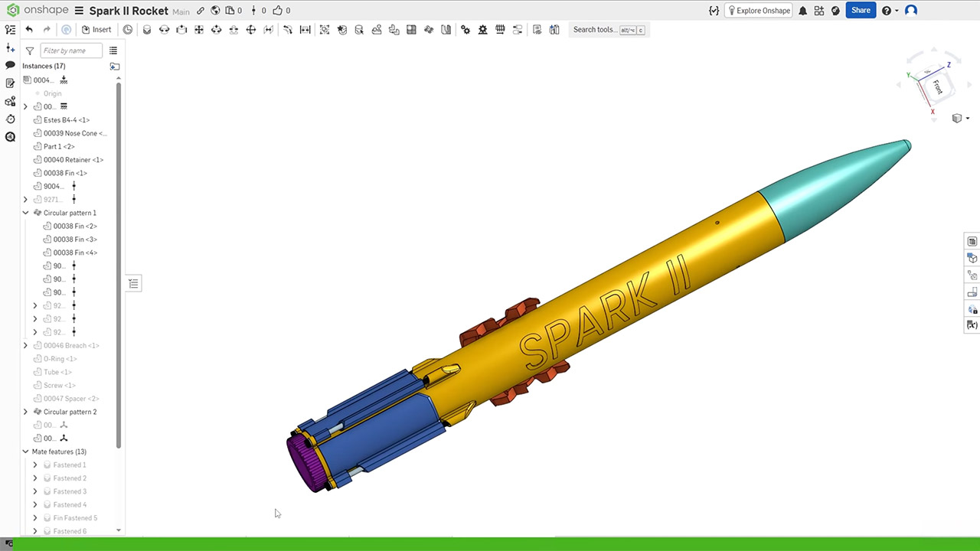The height and width of the screenshot is (551, 980).
Task: Open the BOM table panel icon on right
Action: [972, 242]
